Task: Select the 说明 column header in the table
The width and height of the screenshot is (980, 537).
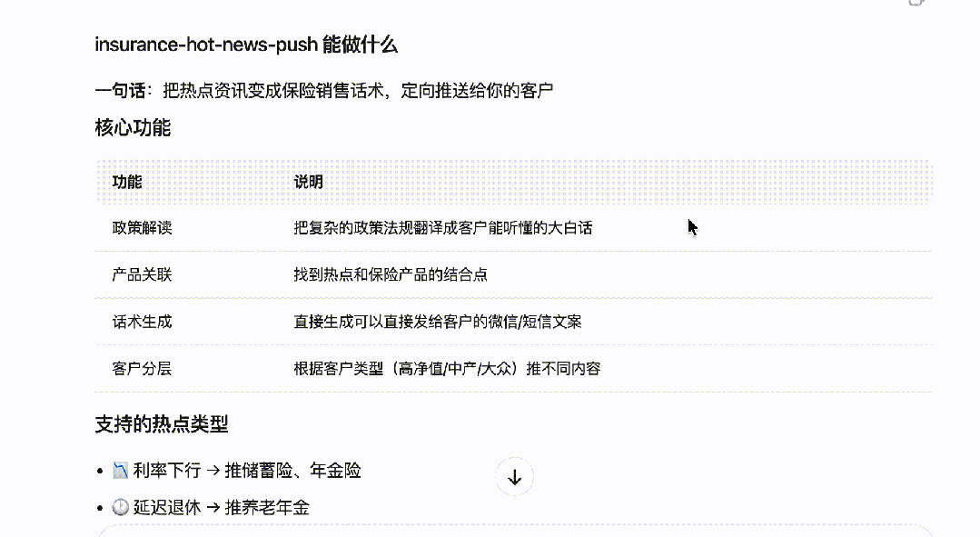Action: click(x=308, y=182)
